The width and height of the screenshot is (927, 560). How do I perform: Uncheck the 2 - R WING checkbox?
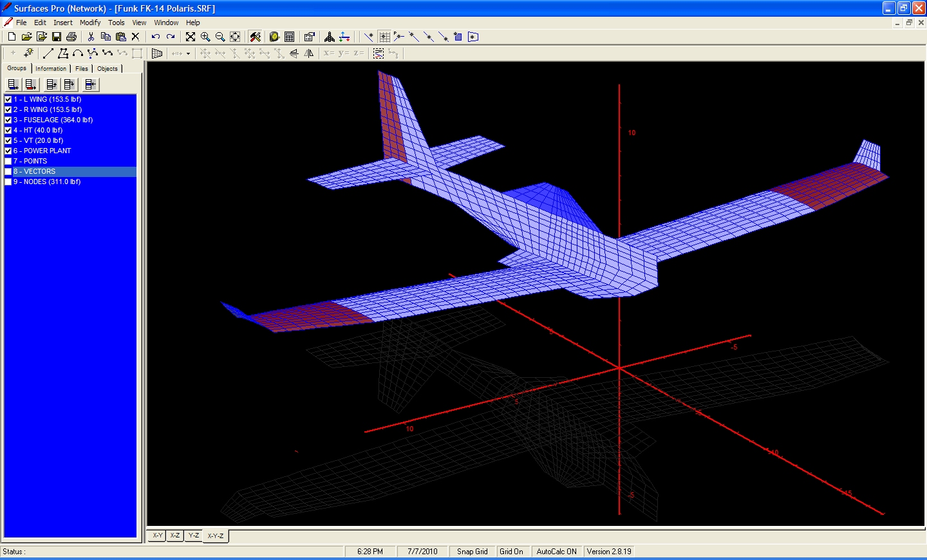coord(8,109)
